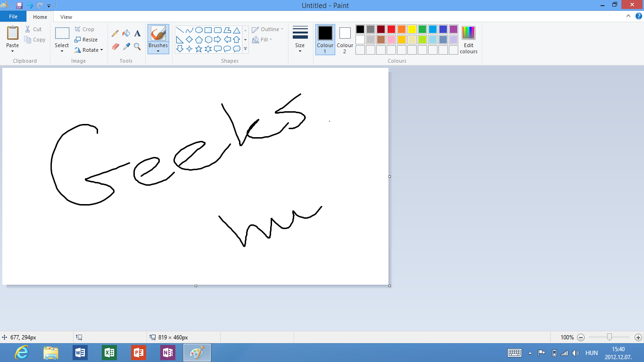
Task: Activate the Colour 1 foreground selector
Action: coord(325,39)
